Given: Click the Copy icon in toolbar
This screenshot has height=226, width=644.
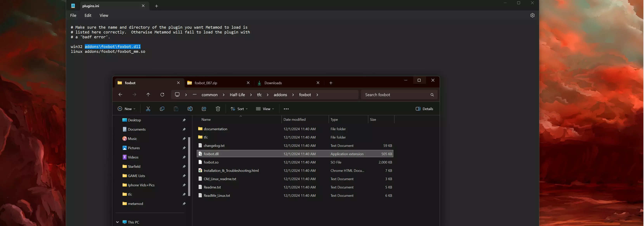Looking at the screenshot, I should (x=162, y=109).
